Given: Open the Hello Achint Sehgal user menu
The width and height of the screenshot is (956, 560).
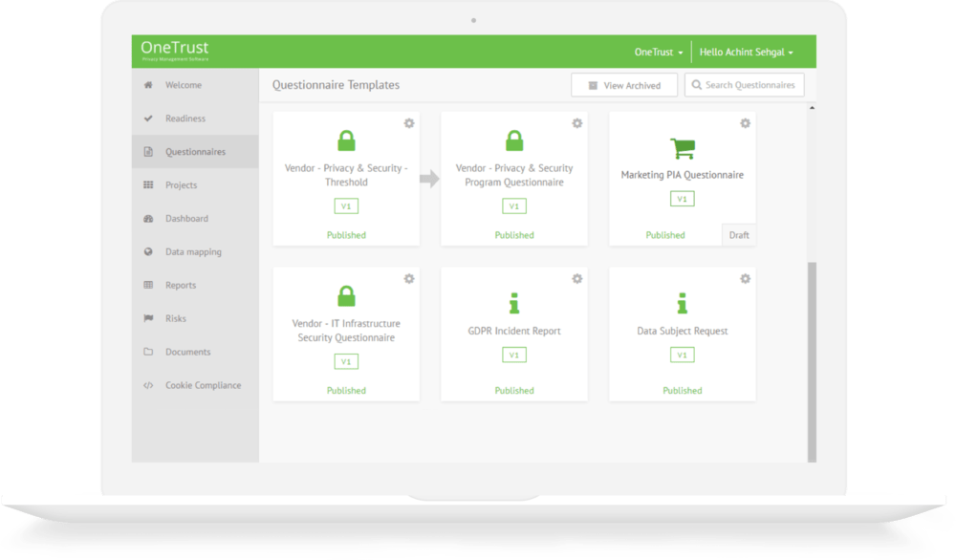Looking at the screenshot, I should pos(747,53).
